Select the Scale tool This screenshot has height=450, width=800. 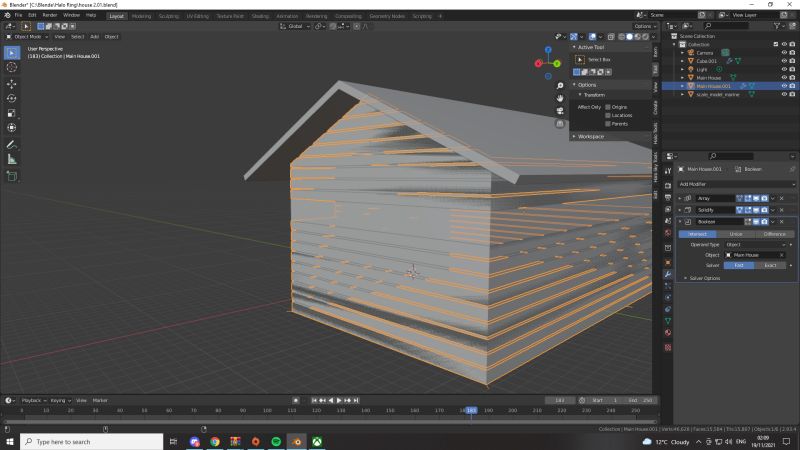point(12,113)
